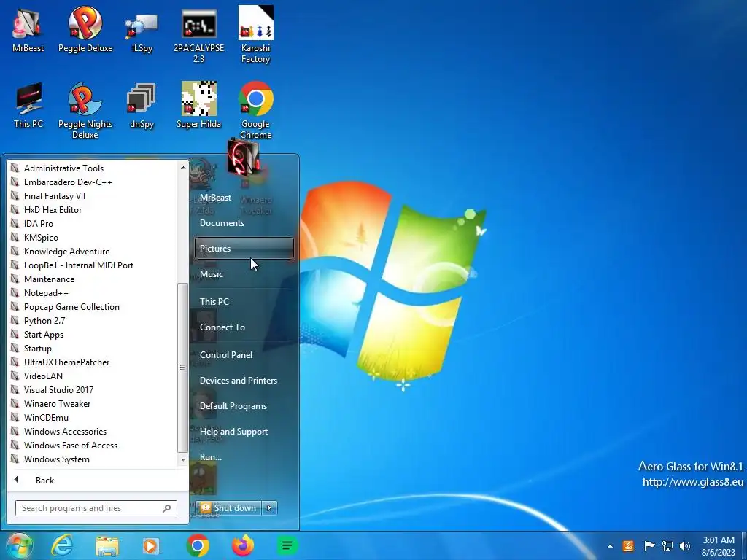Open Documents from the Start menu
Image resolution: width=747 pixels, height=560 pixels.
(x=222, y=223)
